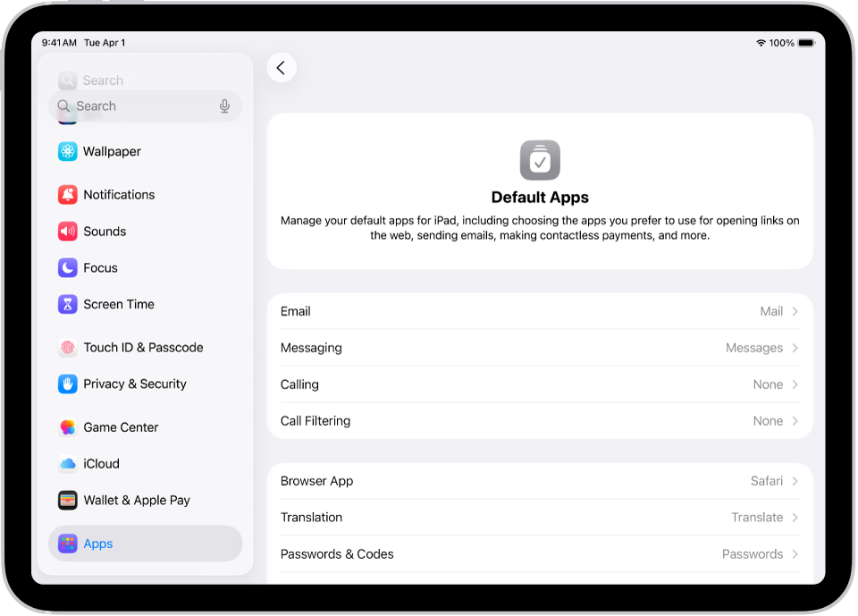Open Screen Time via its hourglass icon
858x616 pixels.
click(68, 305)
